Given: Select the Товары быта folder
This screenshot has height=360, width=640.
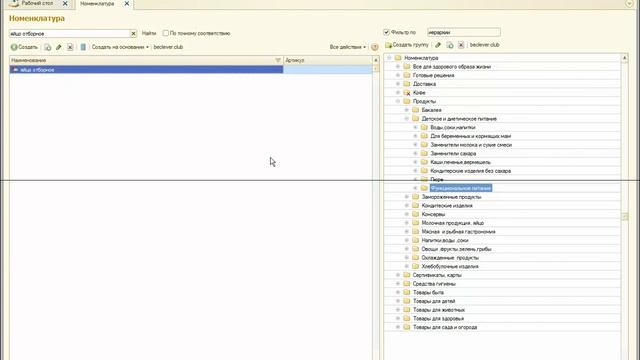Looking at the screenshot, I should (x=428, y=292).
